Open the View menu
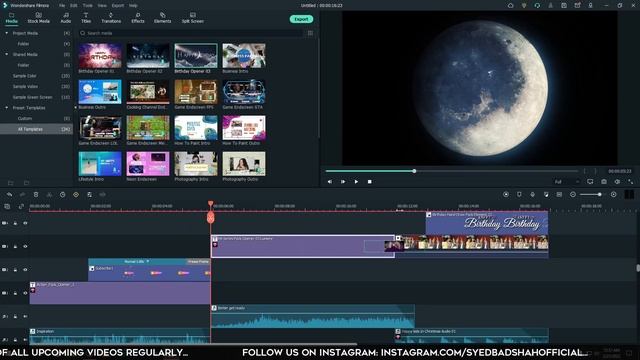The height and width of the screenshot is (360, 640). click(x=102, y=6)
